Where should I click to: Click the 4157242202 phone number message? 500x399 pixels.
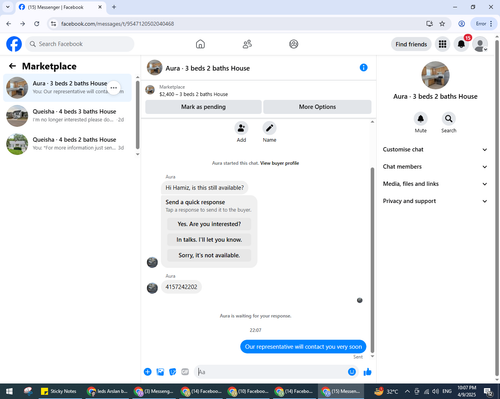[x=181, y=287]
